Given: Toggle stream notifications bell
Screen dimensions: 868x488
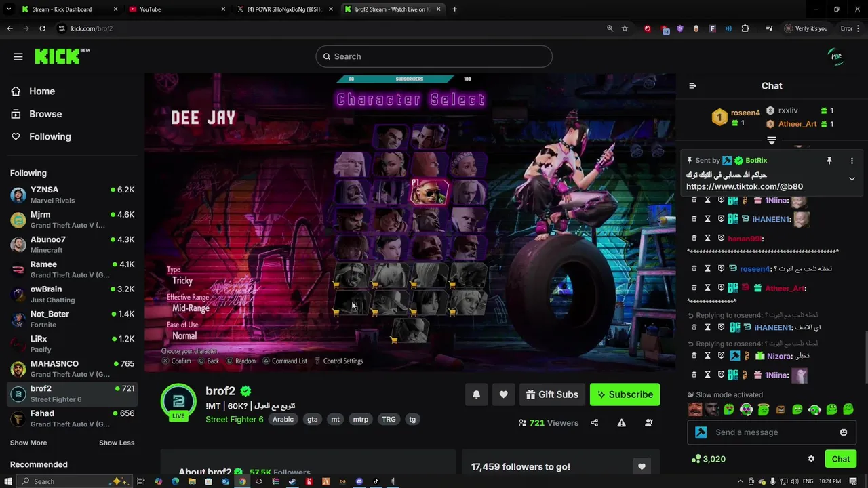Looking at the screenshot, I should [476, 394].
